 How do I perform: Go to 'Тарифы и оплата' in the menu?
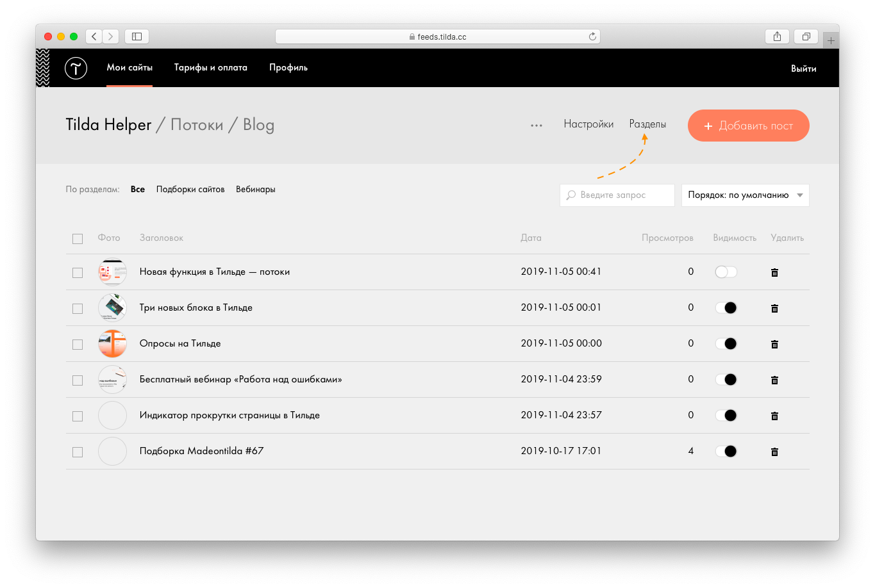tap(211, 67)
